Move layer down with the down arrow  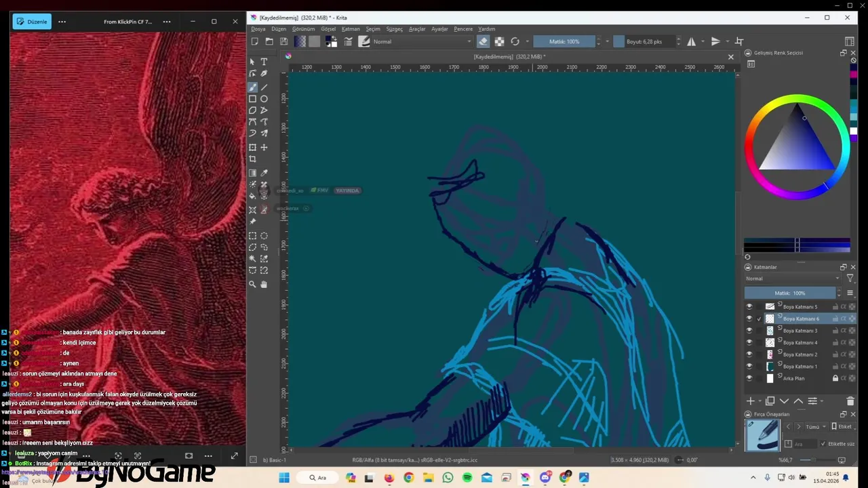click(x=784, y=401)
